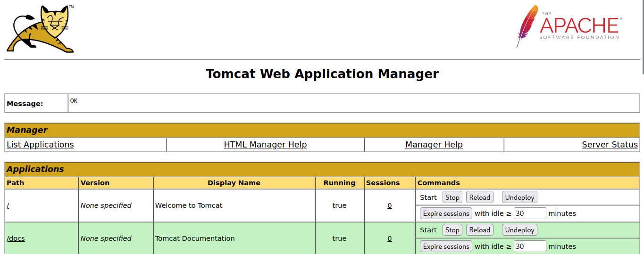The image size is (644, 254).
Task: Open the Manager Help link
Action: pyautogui.click(x=434, y=145)
